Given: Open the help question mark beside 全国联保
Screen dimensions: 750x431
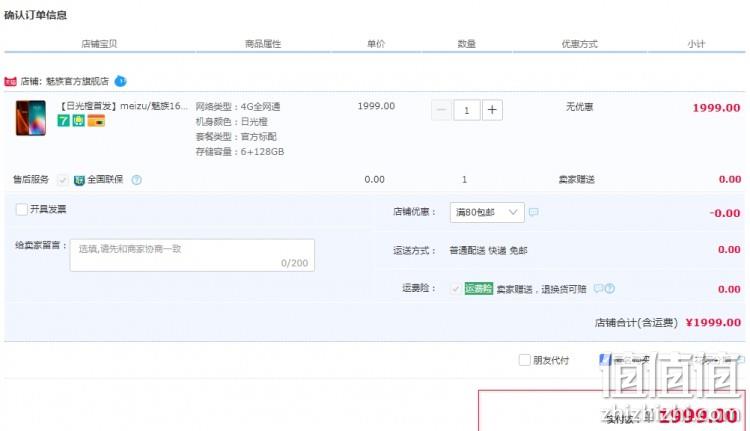Looking at the screenshot, I should click(x=136, y=180).
